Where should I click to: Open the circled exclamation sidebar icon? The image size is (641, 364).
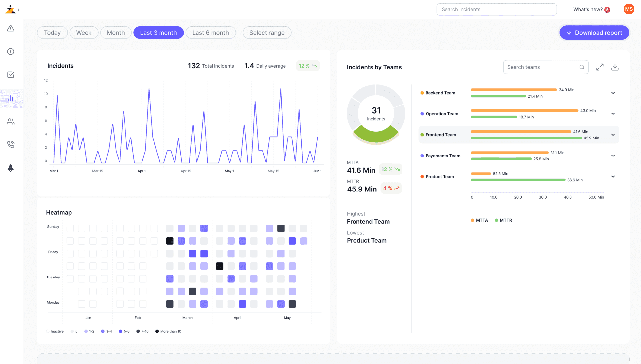click(x=11, y=52)
